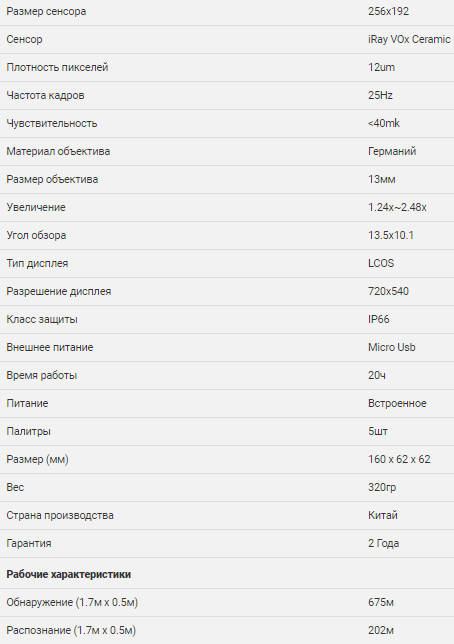Click the 'Размер объектива' label
Viewport: 454px width, 644px height.
point(52,179)
